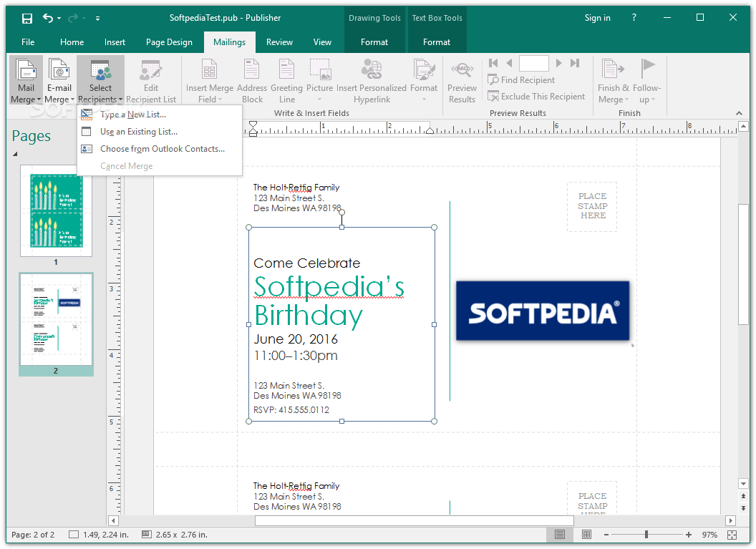Click the Format merge fields icon
Image resolution: width=756 pixels, height=549 pixels.
click(424, 70)
